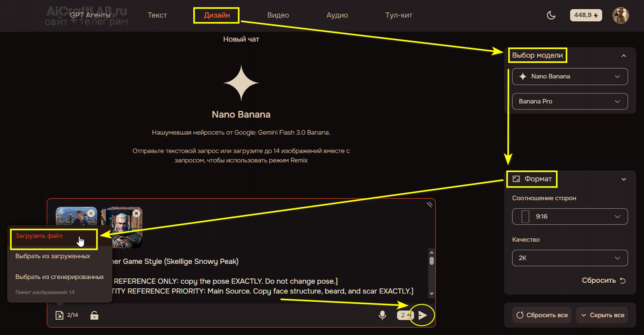Choose Выбрать из загруженных option
This screenshot has width=644, height=335.
pos(52,256)
